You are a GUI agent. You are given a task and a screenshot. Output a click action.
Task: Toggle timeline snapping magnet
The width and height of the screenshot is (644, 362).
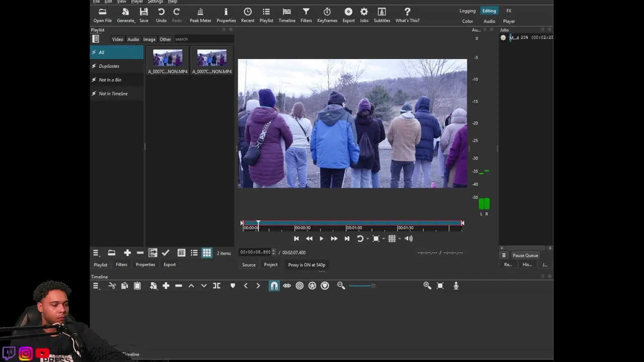pyautogui.click(x=274, y=286)
